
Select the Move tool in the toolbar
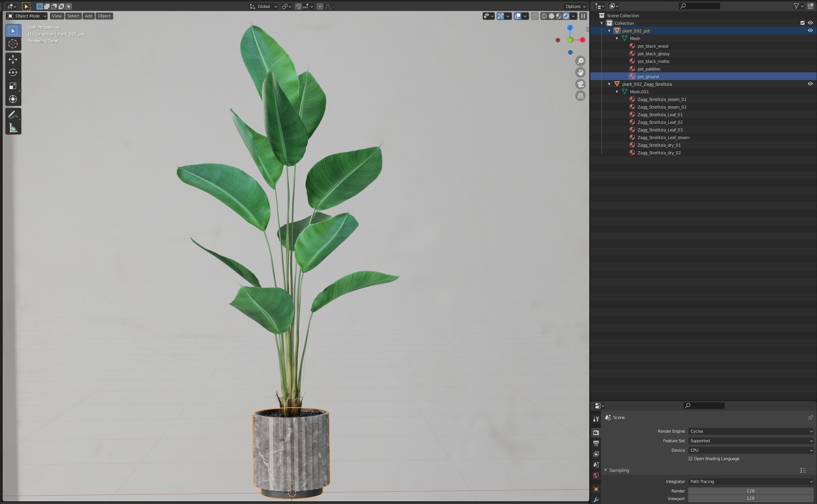click(13, 59)
